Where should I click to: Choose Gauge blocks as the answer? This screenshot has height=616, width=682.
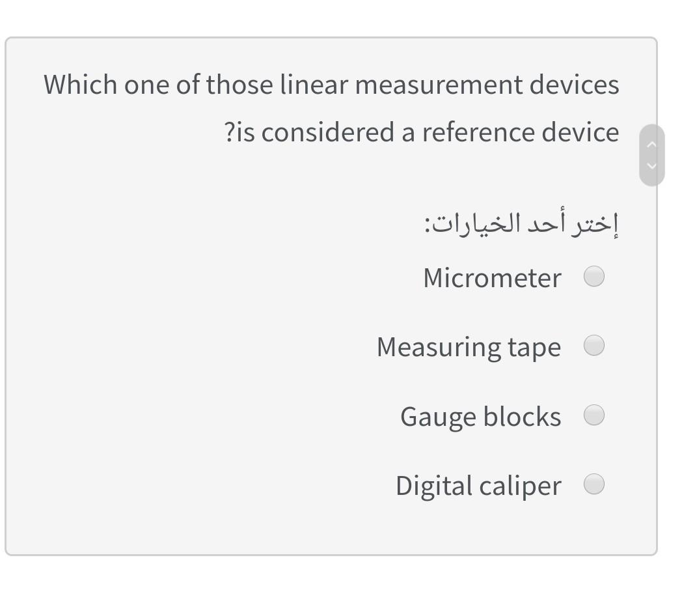[593, 415]
